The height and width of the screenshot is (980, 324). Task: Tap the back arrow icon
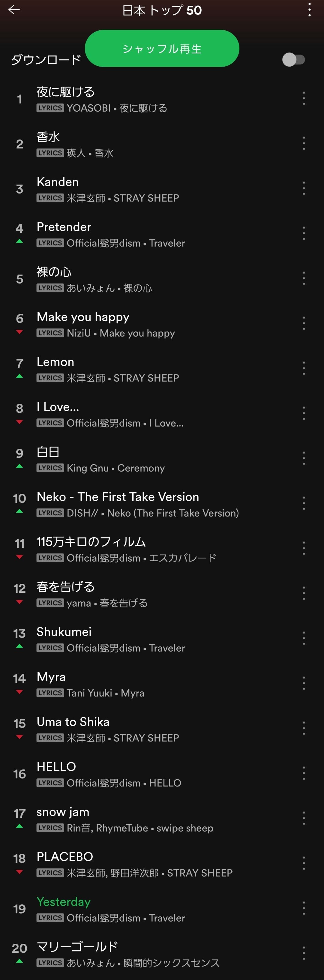pyautogui.click(x=14, y=10)
